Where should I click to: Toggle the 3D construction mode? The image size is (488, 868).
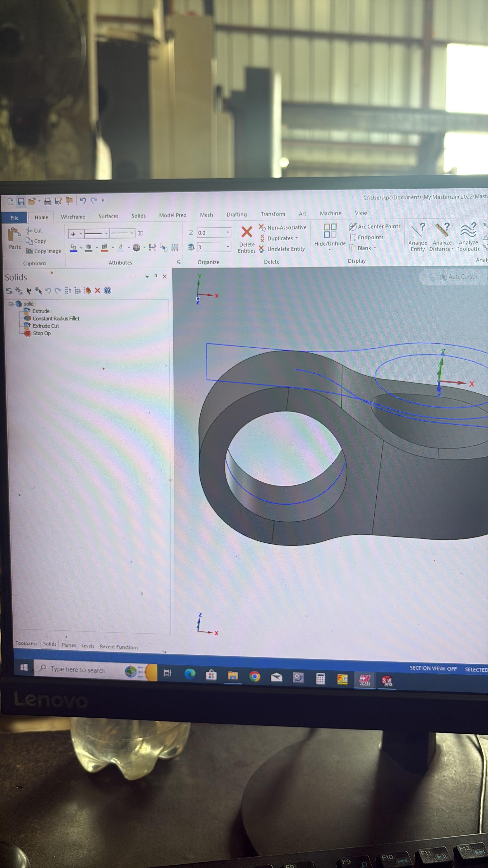pos(141,233)
